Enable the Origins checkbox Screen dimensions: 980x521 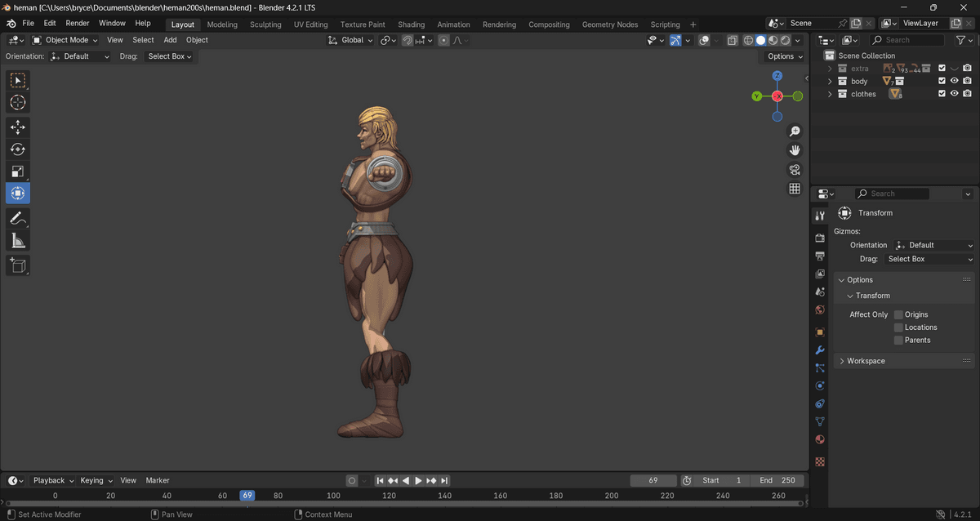(898, 314)
